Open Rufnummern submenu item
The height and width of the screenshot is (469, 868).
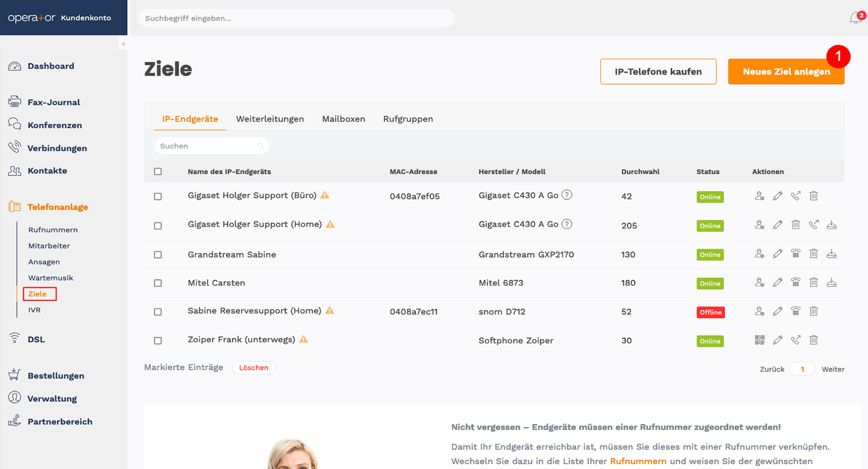click(53, 230)
